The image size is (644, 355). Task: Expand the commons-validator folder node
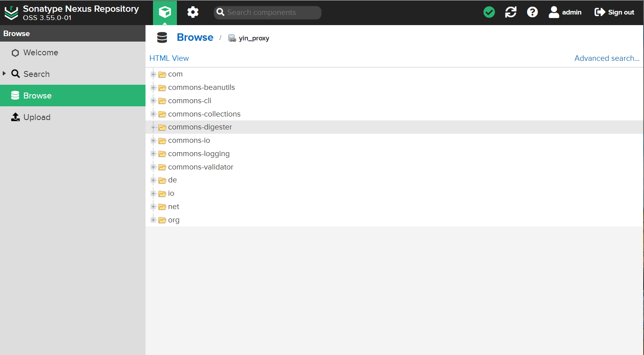click(x=153, y=167)
